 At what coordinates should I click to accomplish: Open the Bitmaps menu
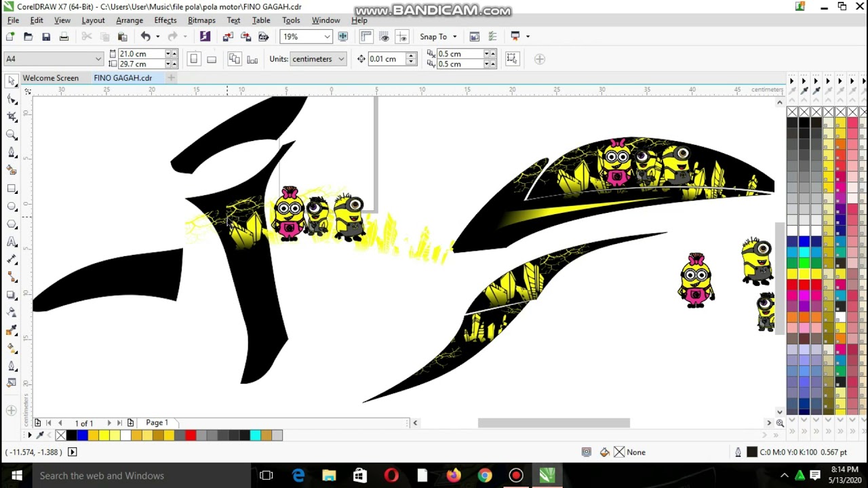click(x=201, y=20)
